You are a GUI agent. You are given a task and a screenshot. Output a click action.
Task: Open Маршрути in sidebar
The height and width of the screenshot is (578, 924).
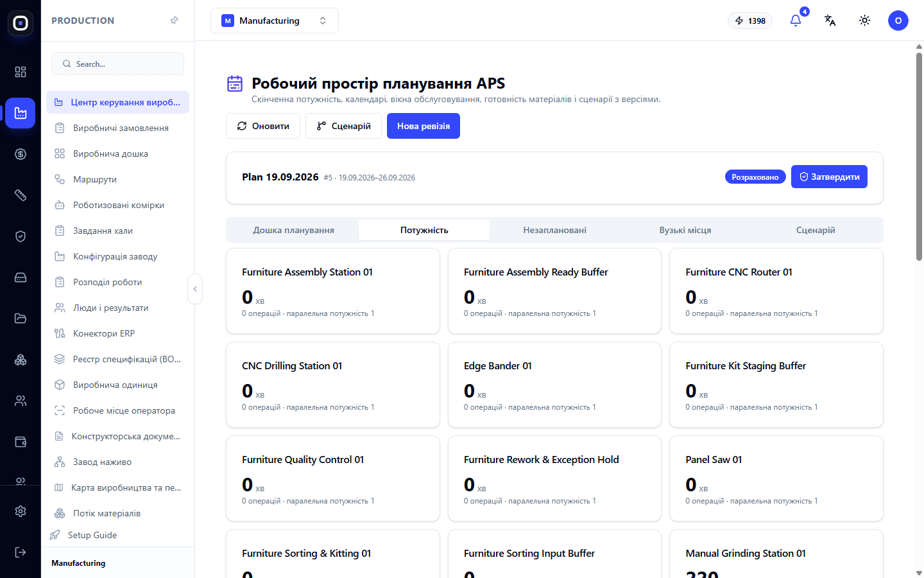(118, 179)
